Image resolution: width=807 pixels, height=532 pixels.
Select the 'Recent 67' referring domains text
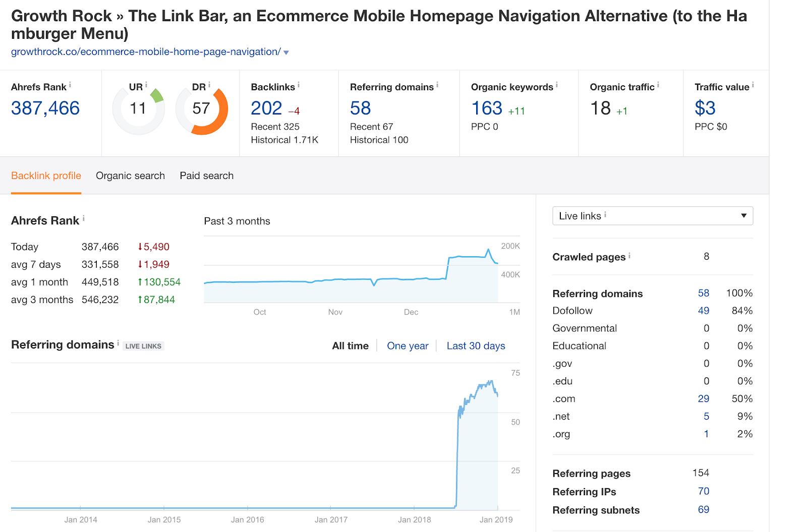pos(372,127)
